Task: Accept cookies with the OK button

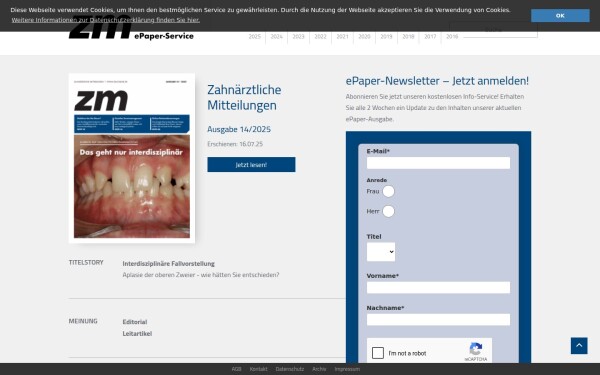Action: pos(560,16)
